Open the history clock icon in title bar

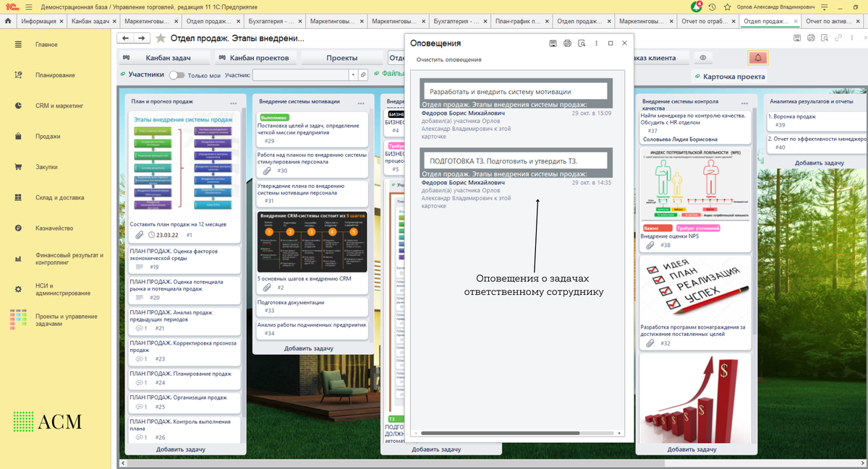point(712,7)
